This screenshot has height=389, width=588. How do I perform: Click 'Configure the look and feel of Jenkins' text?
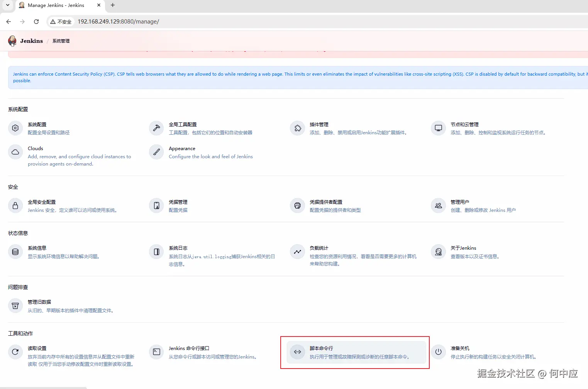click(x=211, y=157)
